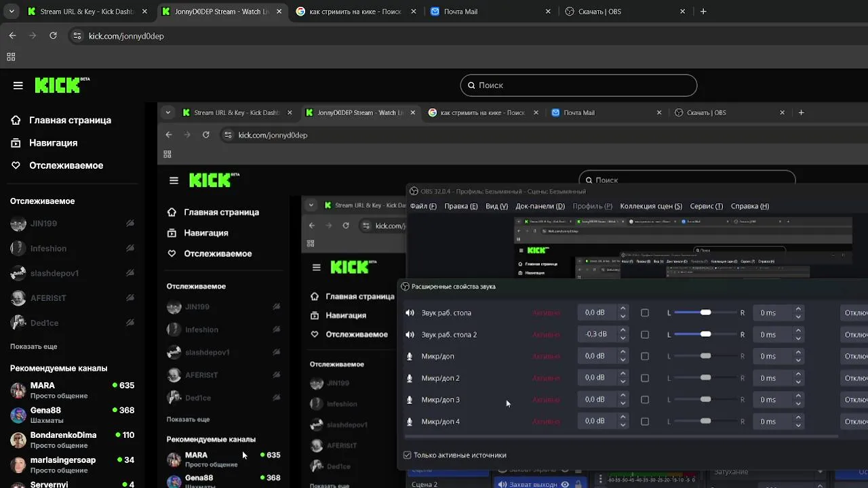
Task: Open hamburger menu in the first nested Kick preview
Action: 174,180
